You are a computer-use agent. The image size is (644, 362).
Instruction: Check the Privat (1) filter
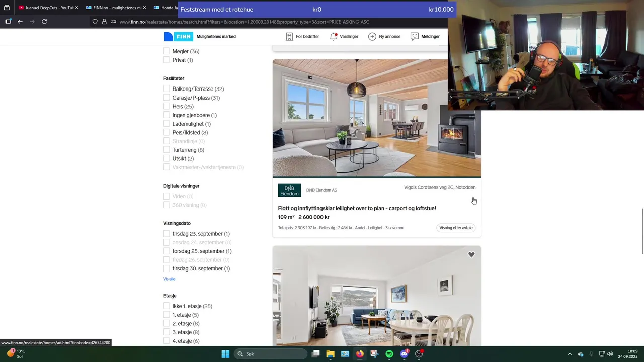click(167, 60)
